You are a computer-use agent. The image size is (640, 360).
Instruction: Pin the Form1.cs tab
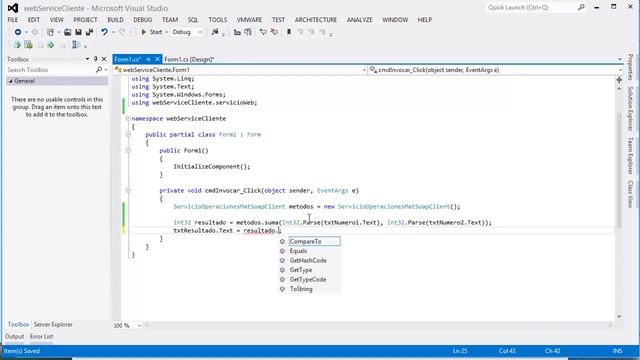click(x=149, y=59)
